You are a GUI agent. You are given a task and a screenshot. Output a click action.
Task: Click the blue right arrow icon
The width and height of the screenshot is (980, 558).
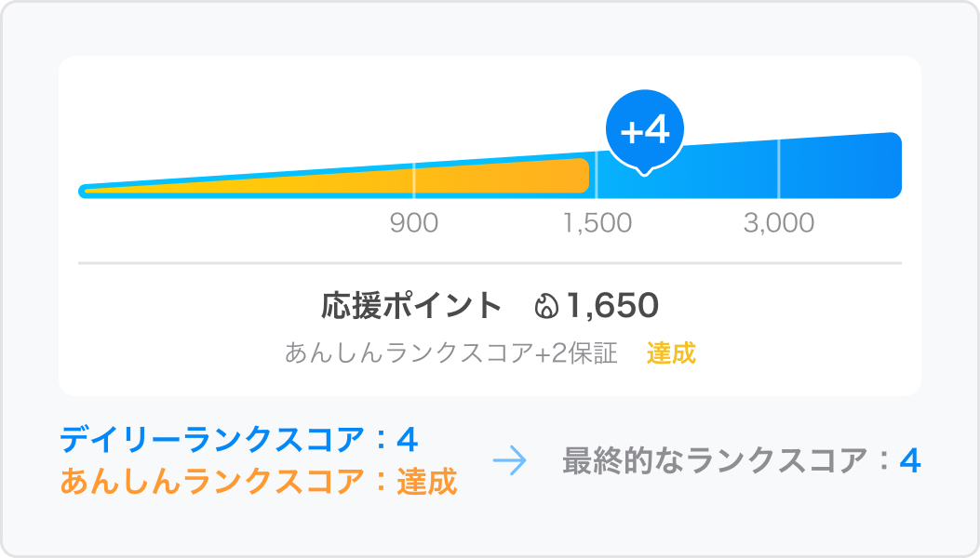coord(510,461)
